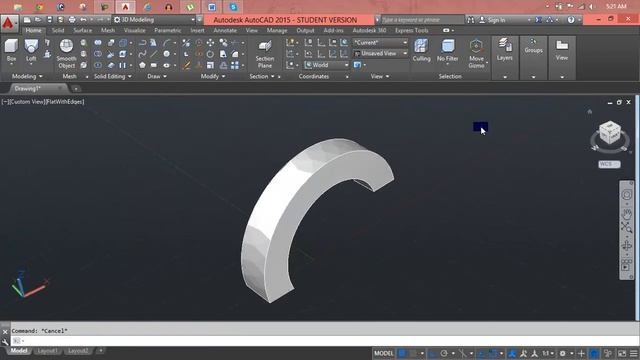Select the Line draw tool

[153, 54]
